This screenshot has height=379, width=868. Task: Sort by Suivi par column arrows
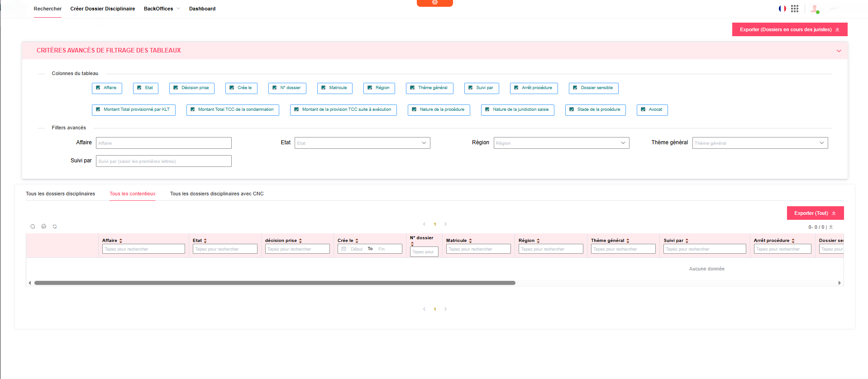point(687,241)
